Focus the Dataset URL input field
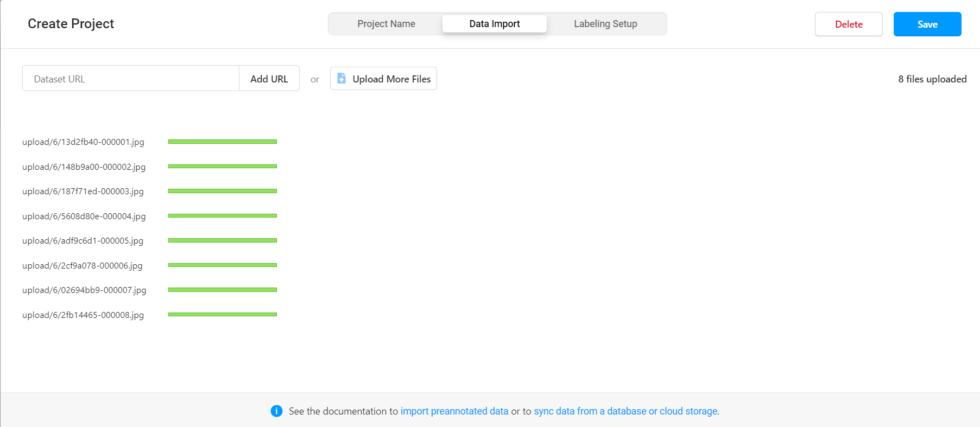This screenshot has height=427, width=980. point(131,79)
